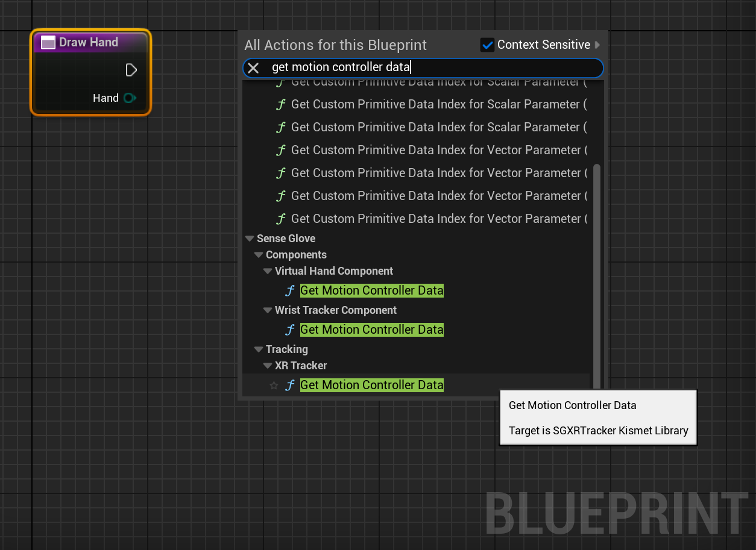Click the arrow beside Context Sensitive

(x=597, y=44)
